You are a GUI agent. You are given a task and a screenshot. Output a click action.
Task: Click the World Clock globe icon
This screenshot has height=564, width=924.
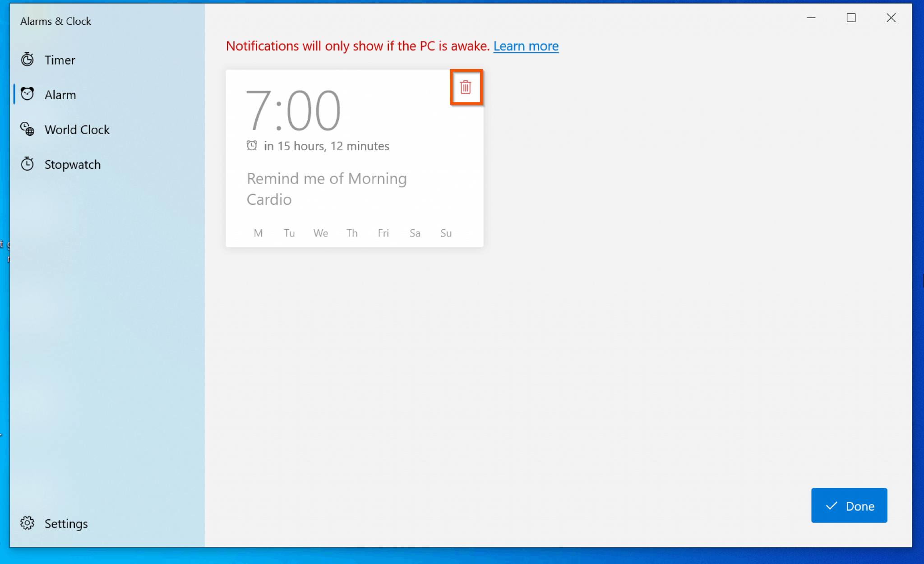coord(28,129)
